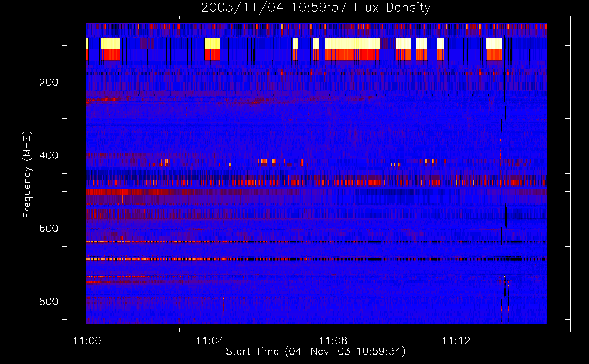Select the 'Frequency (MHZ)' y-axis label
This screenshot has width=589, height=364.
click(x=27, y=174)
